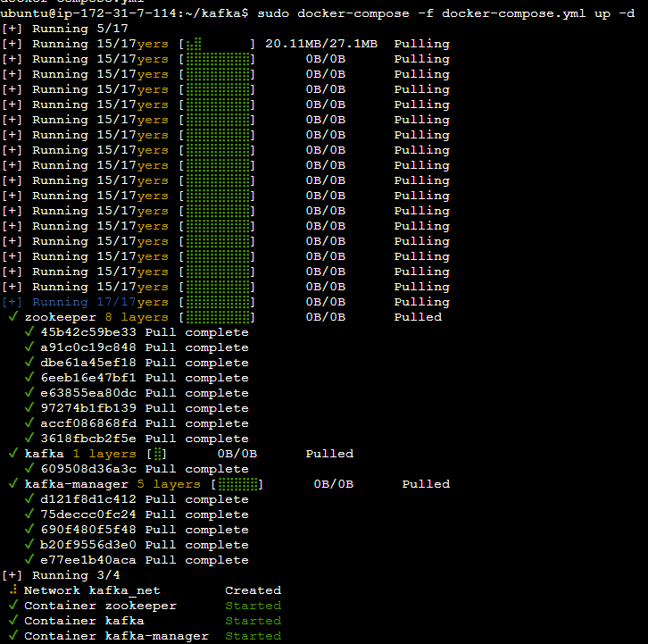
Task: Click checkmark beside layer accf086868fd
Action: pyautogui.click(x=29, y=422)
